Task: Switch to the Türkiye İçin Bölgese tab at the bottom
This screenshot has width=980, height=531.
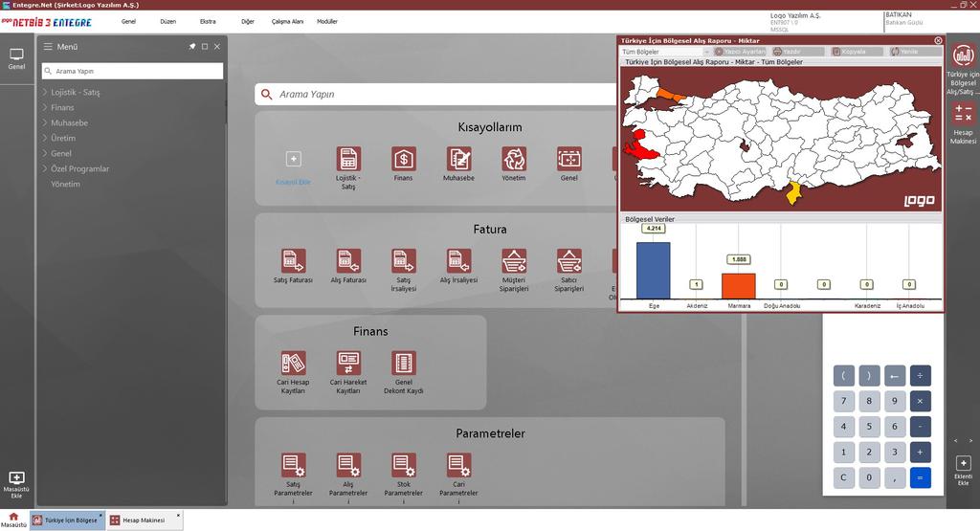Action: point(66,520)
